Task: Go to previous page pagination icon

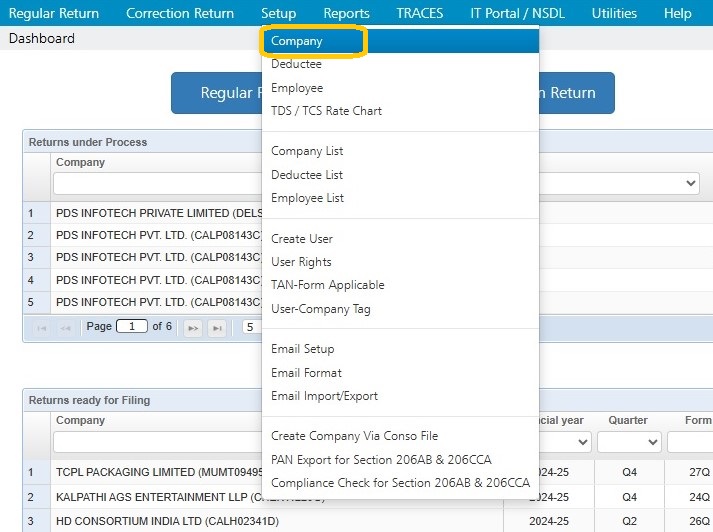Action: pos(65,328)
